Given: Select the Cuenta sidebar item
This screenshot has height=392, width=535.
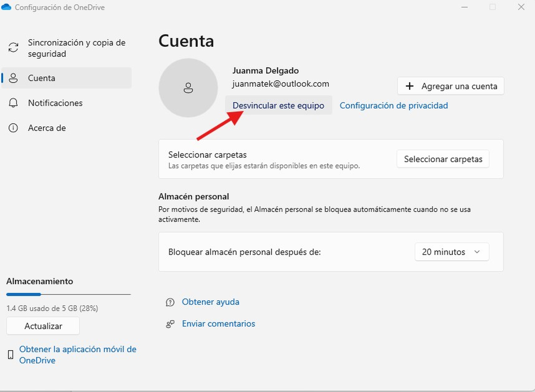Looking at the screenshot, I should (x=66, y=78).
